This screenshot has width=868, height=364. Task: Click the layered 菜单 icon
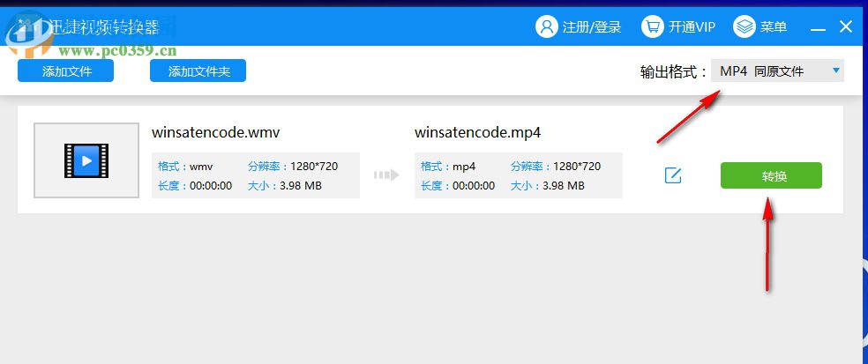[x=745, y=26]
